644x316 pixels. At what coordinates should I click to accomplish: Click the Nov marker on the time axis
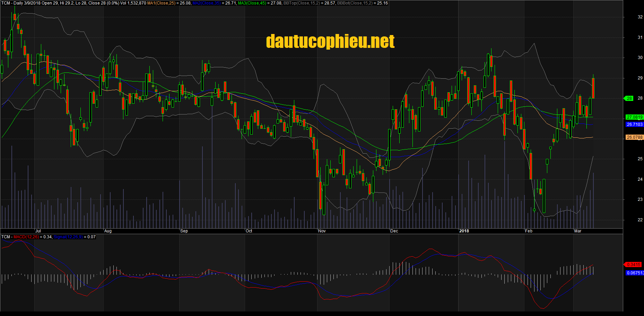(322, 231)
